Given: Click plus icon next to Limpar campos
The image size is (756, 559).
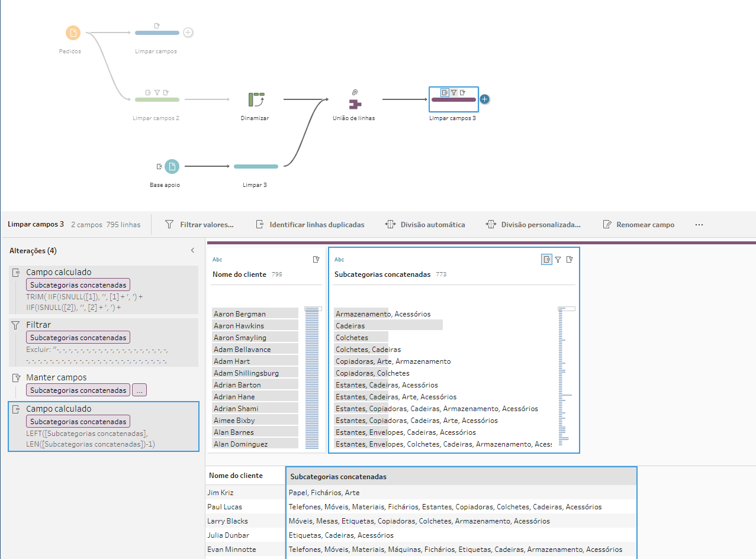Looking at the screenshot, I should click(x=188, y=32).
